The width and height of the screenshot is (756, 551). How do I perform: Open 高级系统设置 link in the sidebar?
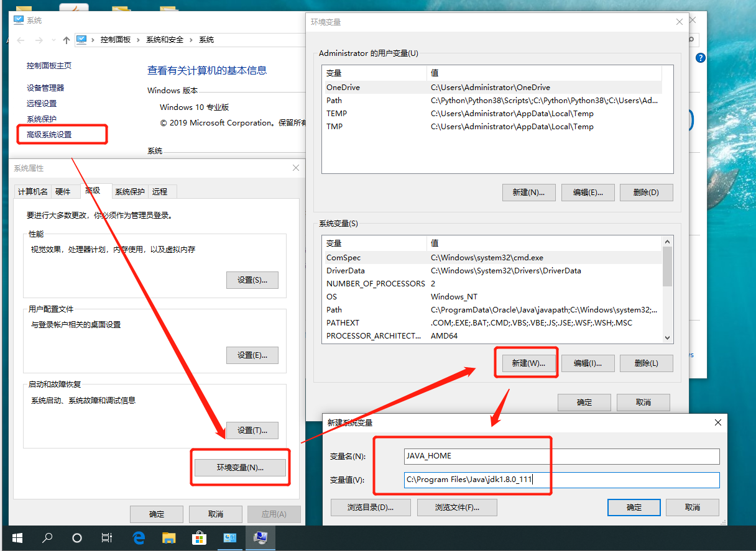click(x=49, y=134)
